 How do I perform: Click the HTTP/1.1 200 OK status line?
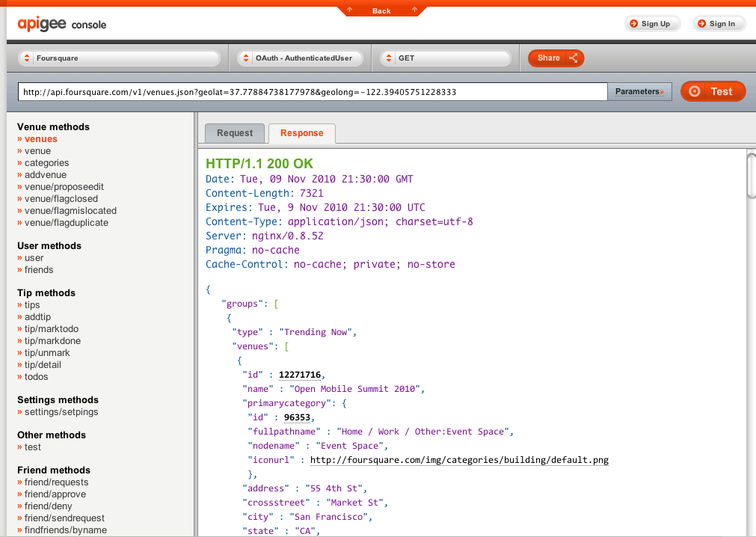coord(259,164)
